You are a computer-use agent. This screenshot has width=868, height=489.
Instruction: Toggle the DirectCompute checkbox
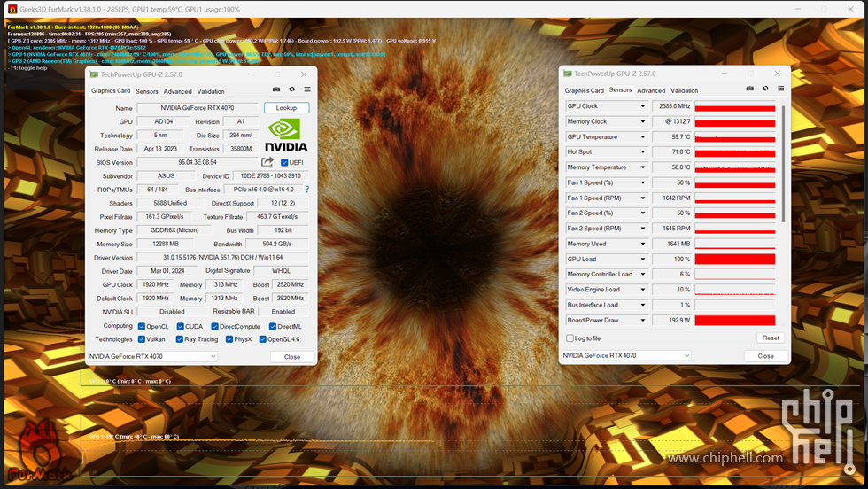coord(214,327)
